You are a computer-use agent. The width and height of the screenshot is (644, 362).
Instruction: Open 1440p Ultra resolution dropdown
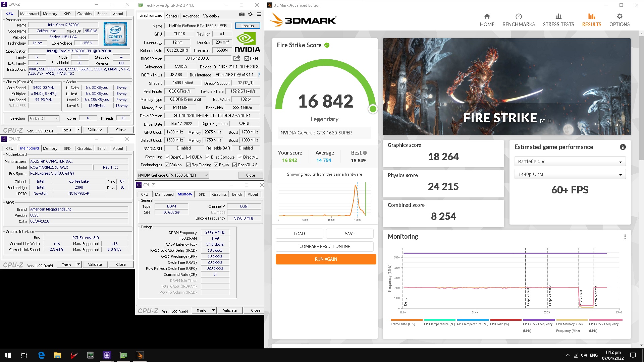tap(570, 174)
